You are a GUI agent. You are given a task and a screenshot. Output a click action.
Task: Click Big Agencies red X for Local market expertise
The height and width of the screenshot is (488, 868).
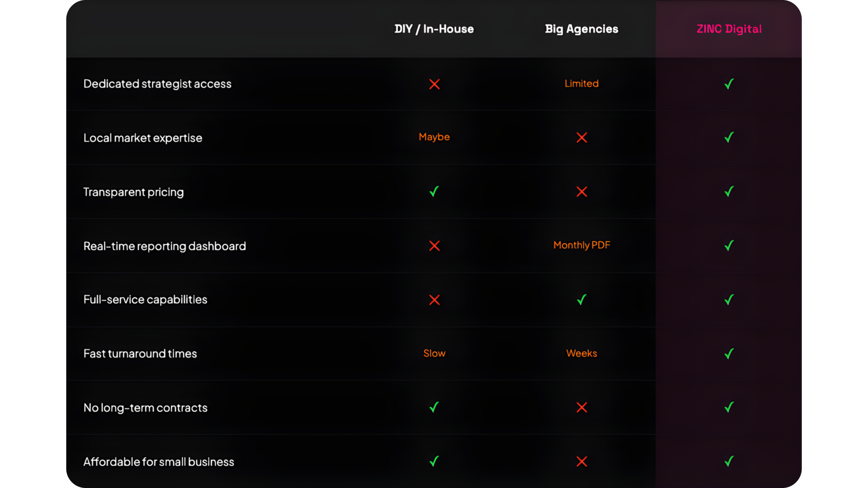click(582, 138)
